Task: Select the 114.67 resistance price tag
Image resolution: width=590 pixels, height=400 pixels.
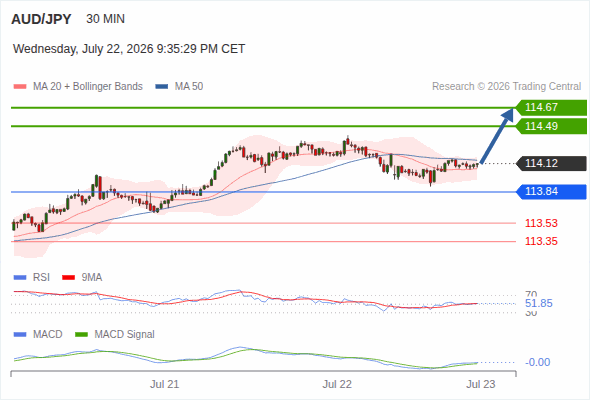Action: click(551, 107)
